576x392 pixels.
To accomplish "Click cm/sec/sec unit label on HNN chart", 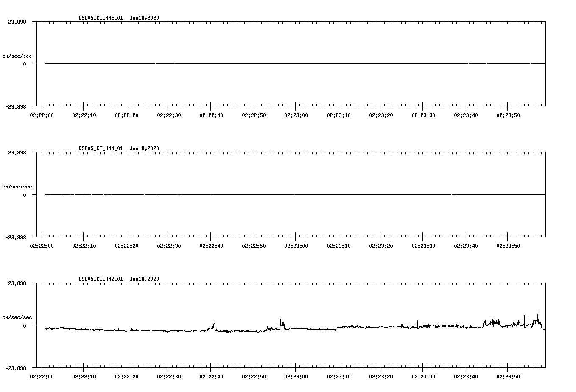I will [x=17, y=187].
